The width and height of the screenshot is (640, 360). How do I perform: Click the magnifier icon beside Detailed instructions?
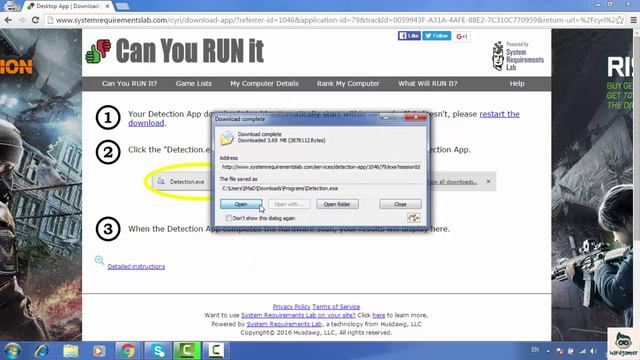pos(99,260)
